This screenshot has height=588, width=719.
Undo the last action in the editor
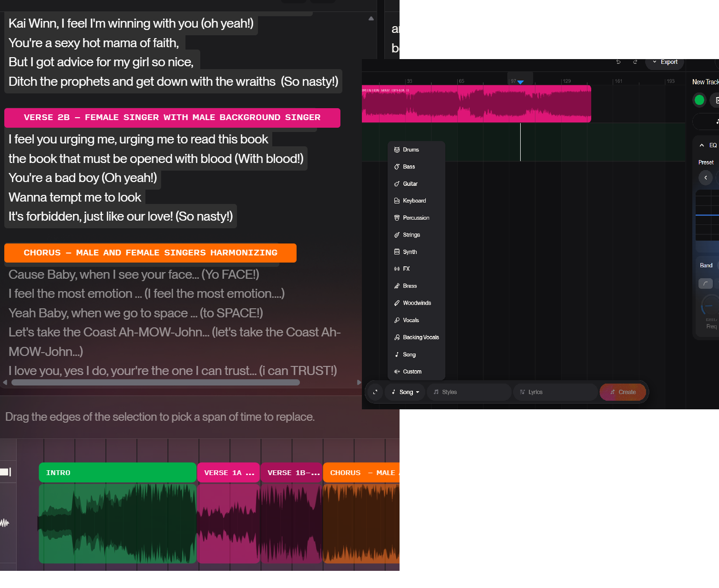click(x=618, y=62)
